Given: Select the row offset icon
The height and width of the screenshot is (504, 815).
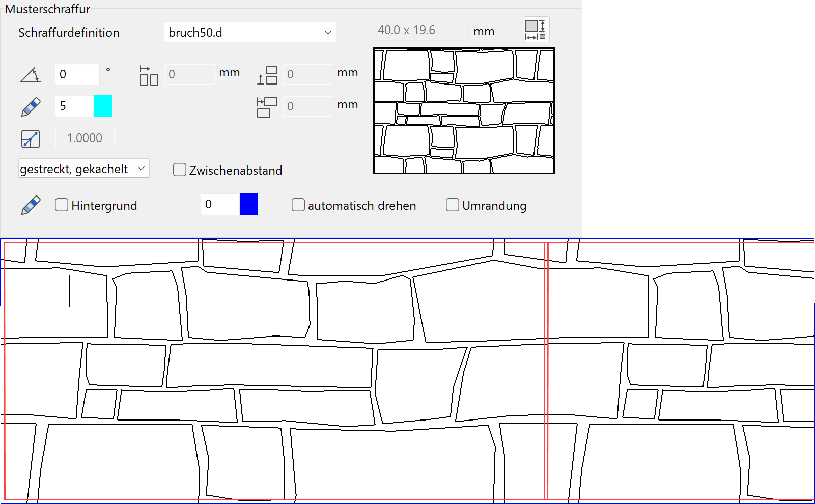Looking at the screenshot, I should coord(267,74).
